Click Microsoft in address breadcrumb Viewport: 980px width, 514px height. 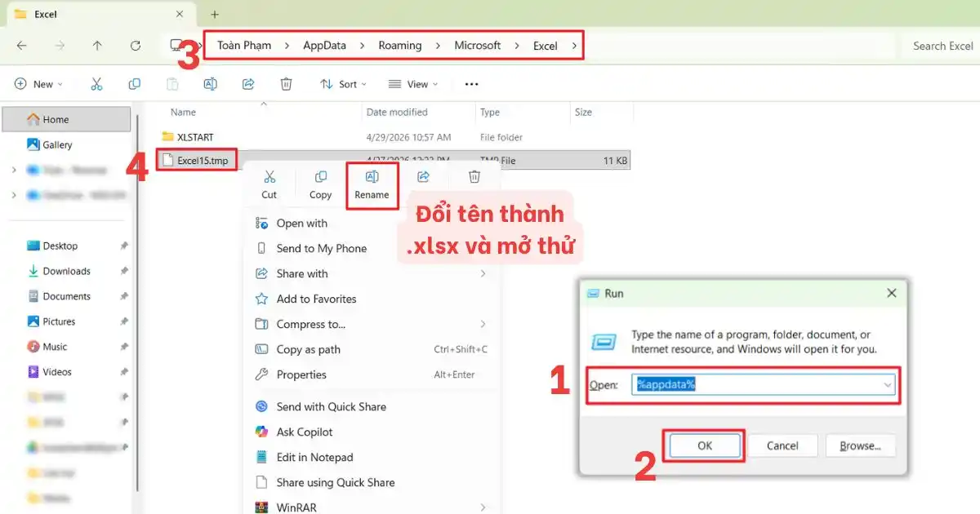click(478, 46)
